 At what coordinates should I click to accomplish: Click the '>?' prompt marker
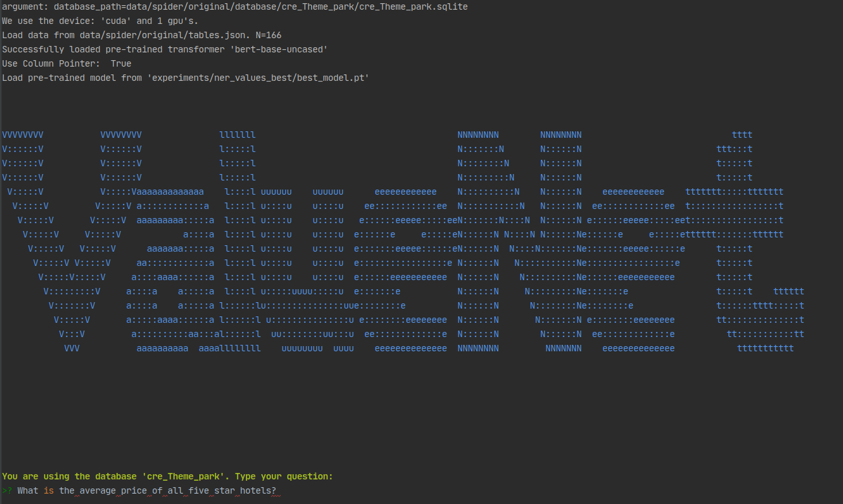click(7, 491)
